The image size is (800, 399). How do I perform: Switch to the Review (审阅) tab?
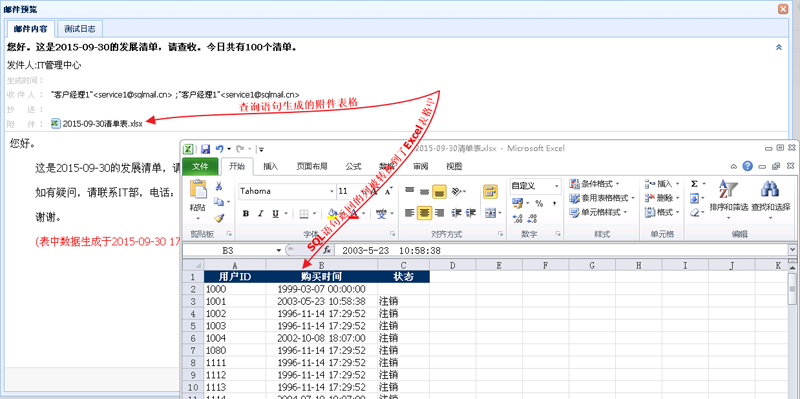(420, 166)
